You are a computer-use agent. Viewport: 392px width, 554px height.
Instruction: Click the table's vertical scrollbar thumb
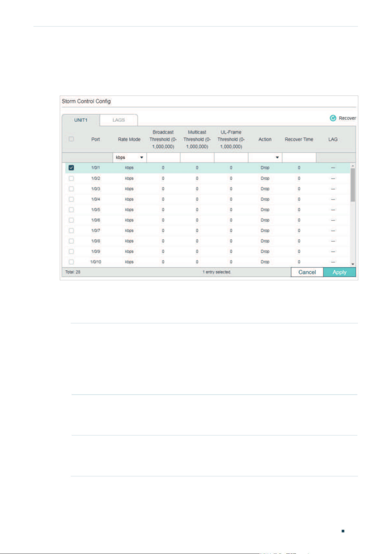353,185
